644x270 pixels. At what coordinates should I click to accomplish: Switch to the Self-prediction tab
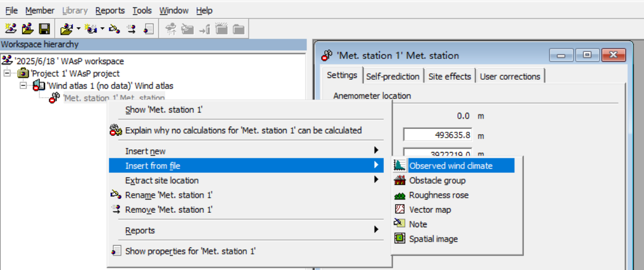click(x=393, y=76)
